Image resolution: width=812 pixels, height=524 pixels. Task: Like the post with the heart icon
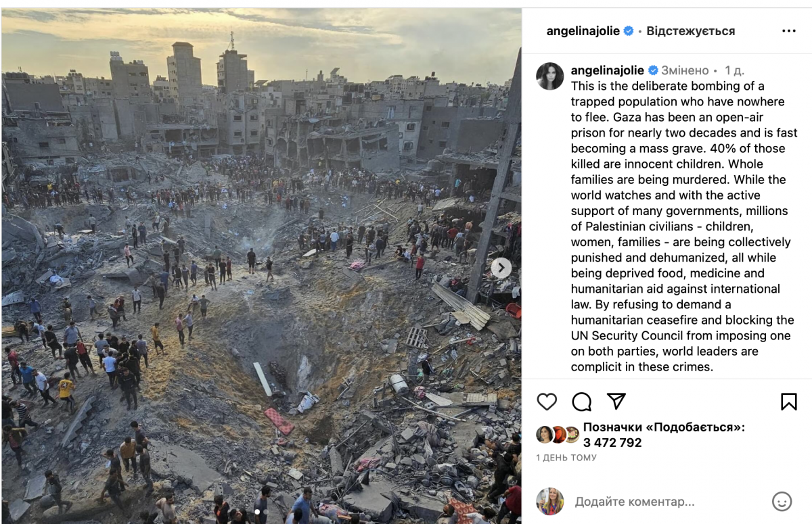[547, 402]
